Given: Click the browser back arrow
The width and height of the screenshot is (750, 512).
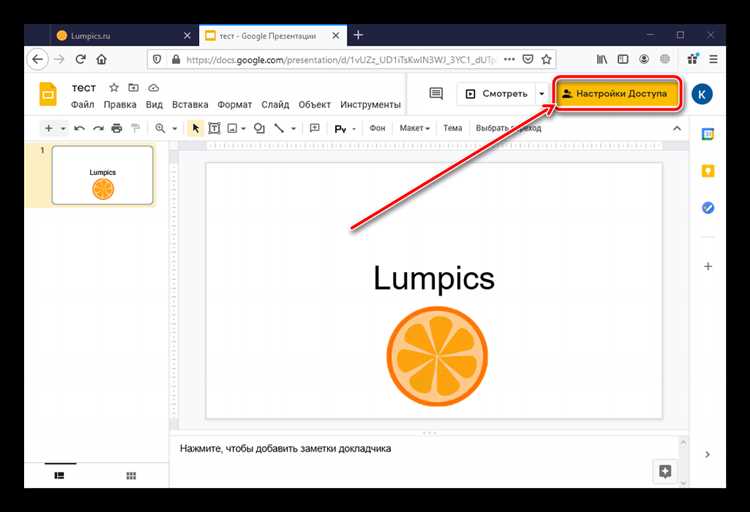Looking at the screenshot, I should [37, 59].
